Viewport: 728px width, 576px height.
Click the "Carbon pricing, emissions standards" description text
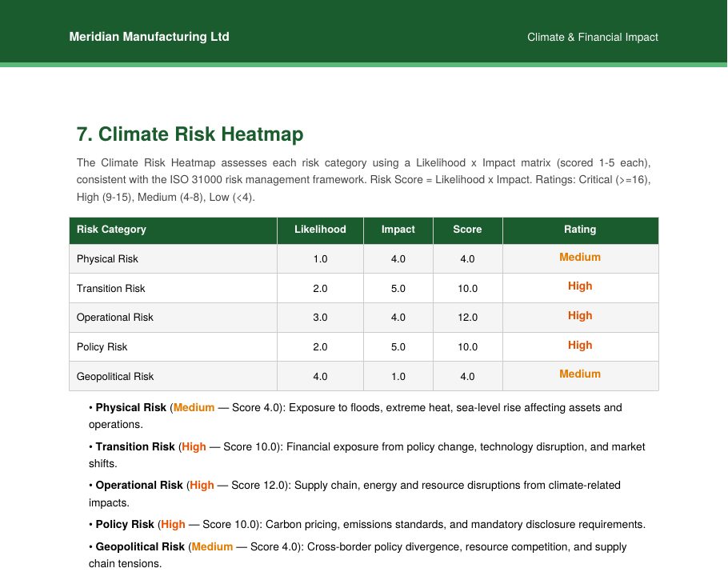356,525
